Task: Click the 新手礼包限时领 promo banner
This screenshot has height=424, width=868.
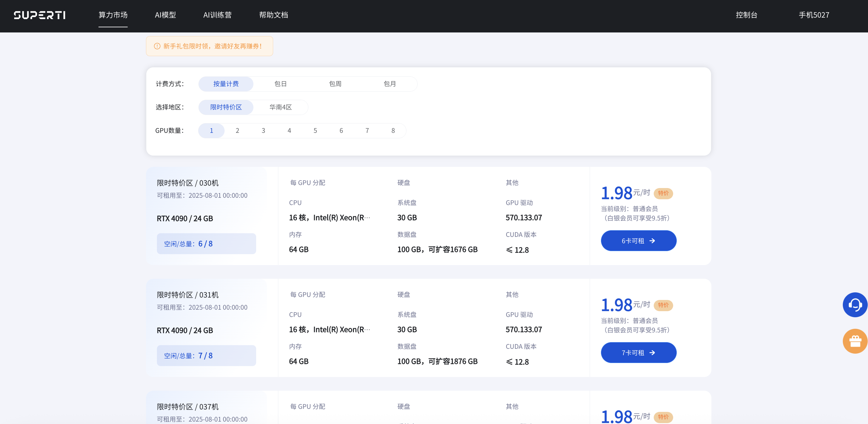Action: 212,46
